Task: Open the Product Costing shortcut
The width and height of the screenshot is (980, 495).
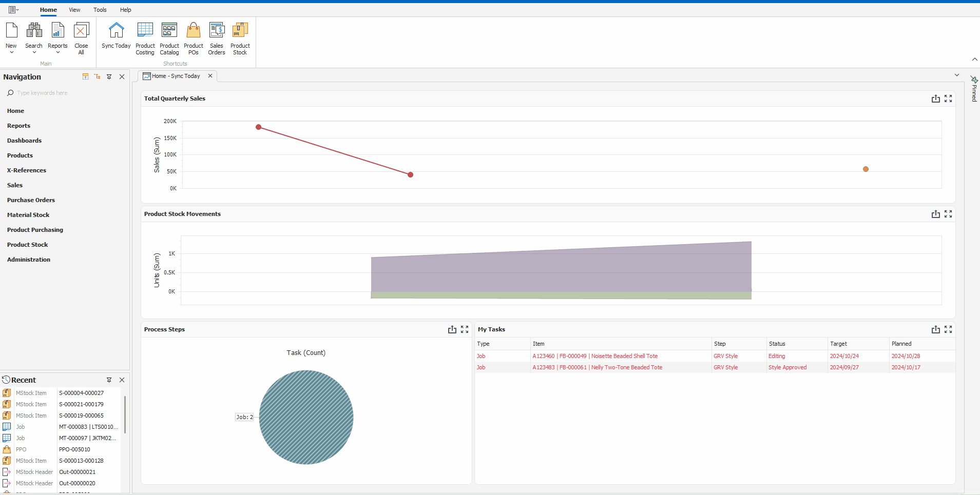Action: (x=145, y=38)
